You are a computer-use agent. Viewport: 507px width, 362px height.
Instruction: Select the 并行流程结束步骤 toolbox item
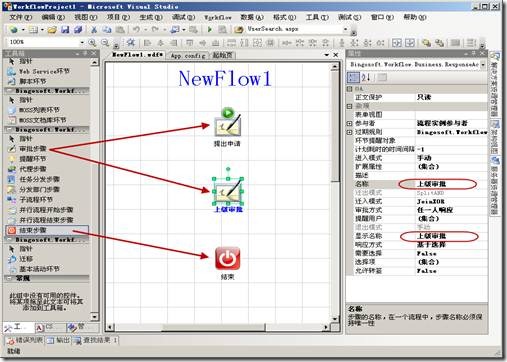pyautogui.click(x=41, y=220)
